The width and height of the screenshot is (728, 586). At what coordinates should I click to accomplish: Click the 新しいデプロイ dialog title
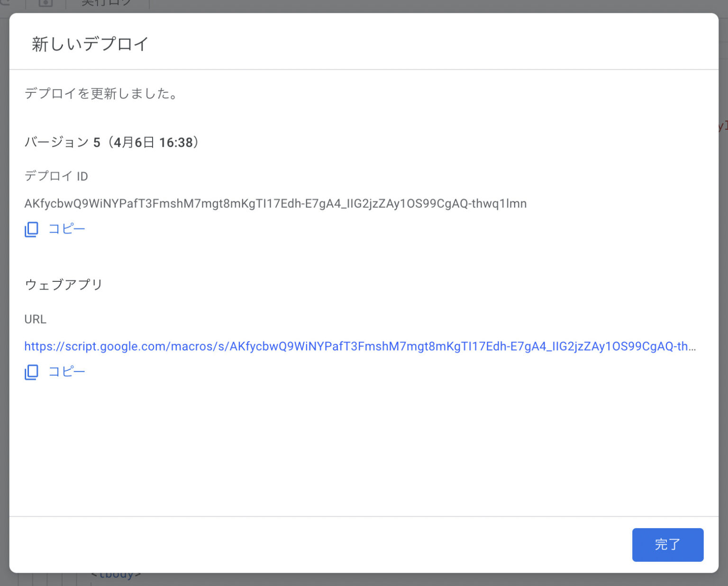coord(89,43)
